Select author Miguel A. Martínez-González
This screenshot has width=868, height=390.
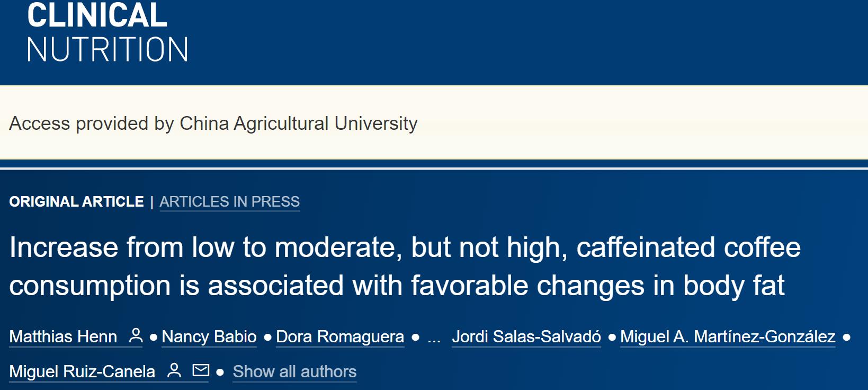tap(728, 336)
